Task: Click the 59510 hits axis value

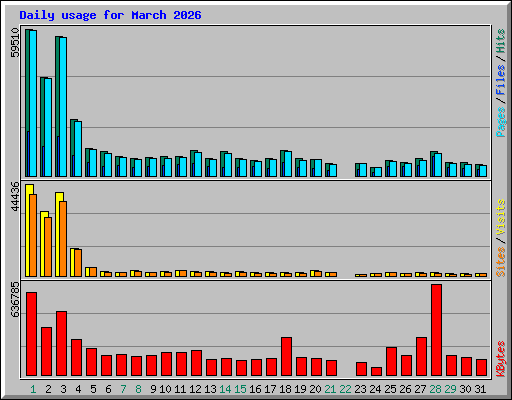Action: pyautogui.click(x=15, y=43)
